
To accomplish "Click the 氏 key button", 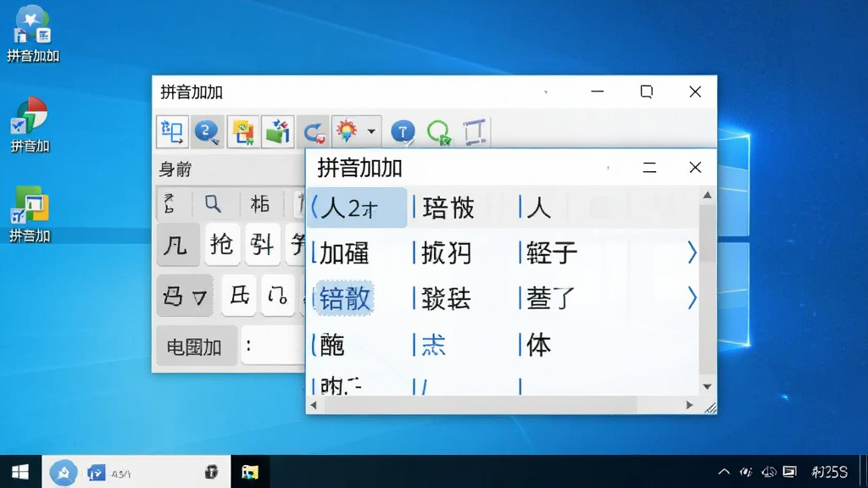I will tap(239, 296).
